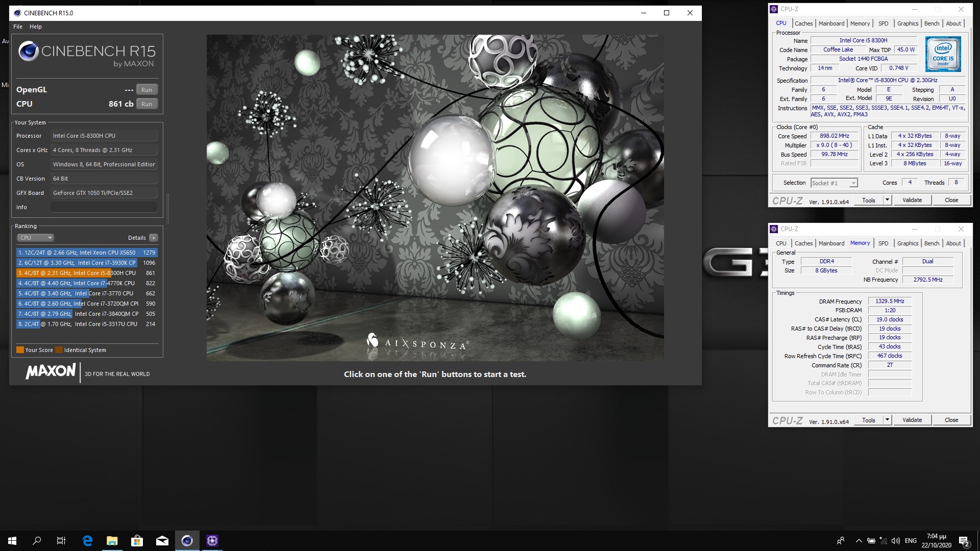Launch Microsoft Edge from taskbar

[x=87, y=541]
